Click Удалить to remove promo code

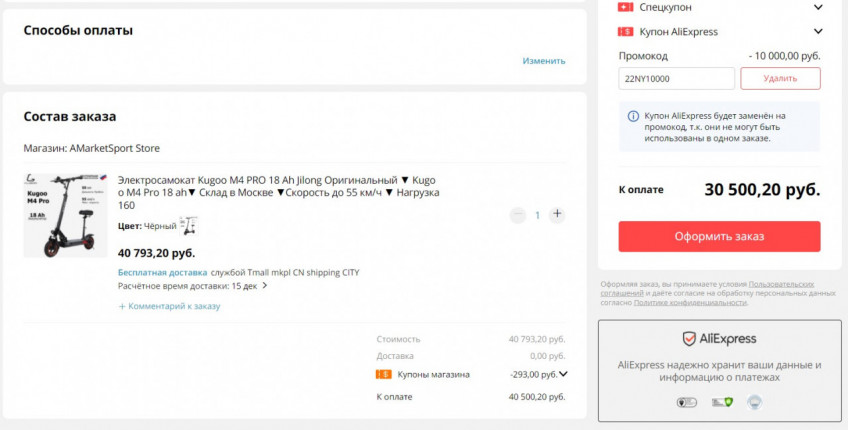pyautogui.click(x=780, y=78)
